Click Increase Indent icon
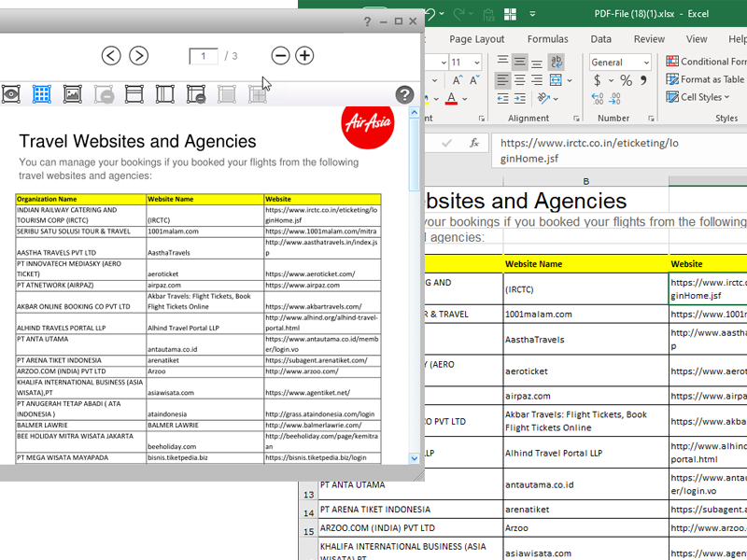The height and width of the screenshot is (560, 747). [x=520, y=99]
